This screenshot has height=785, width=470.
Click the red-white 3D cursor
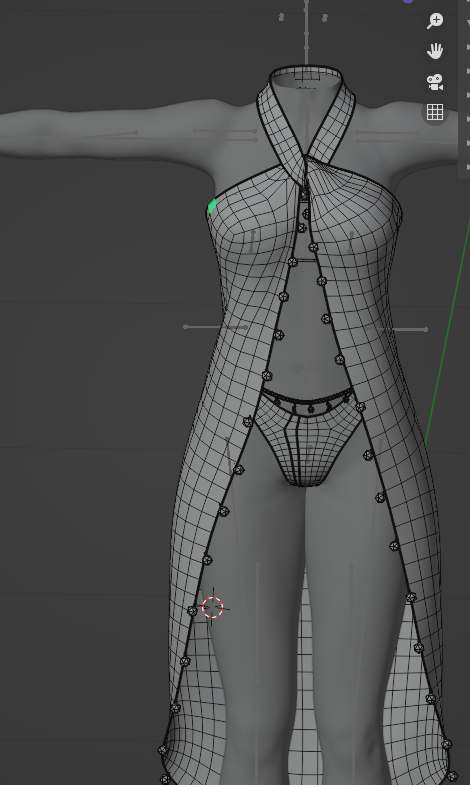pyautogui.click(x=213, y=607)
